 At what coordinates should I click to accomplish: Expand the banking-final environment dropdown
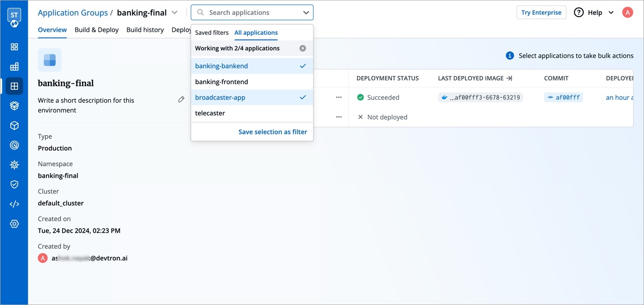tap(175, 13)
